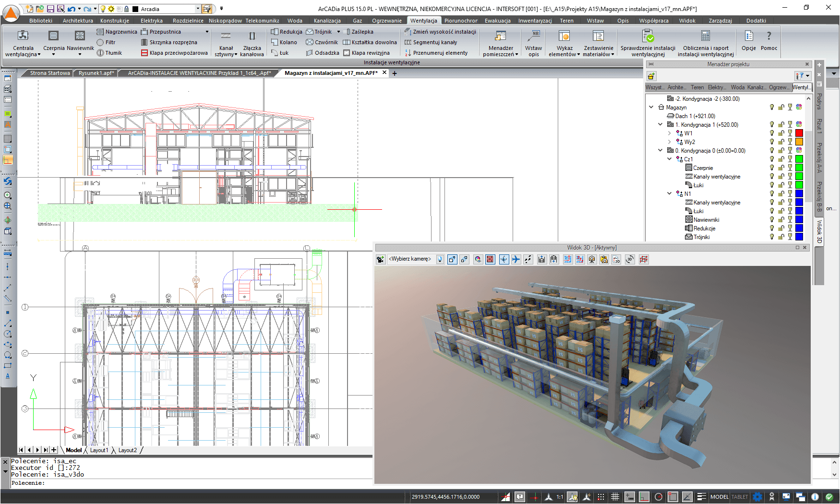The image size is (840, 504).
Task: Open the Kanalizacja ribbon tab
Action: (x=327, y=21)
